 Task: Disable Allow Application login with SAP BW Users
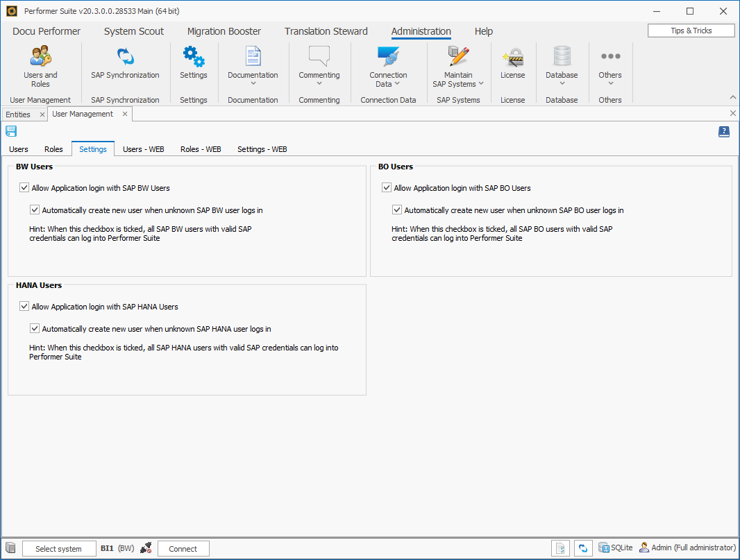(24, 187)
